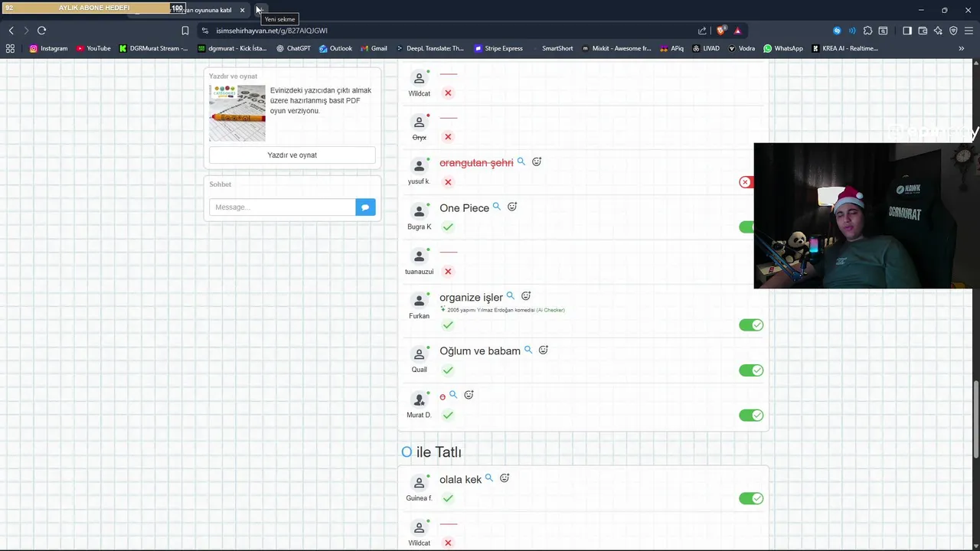Click Furkan player avatar
980x551 pixels.
[x=419, y=301]
